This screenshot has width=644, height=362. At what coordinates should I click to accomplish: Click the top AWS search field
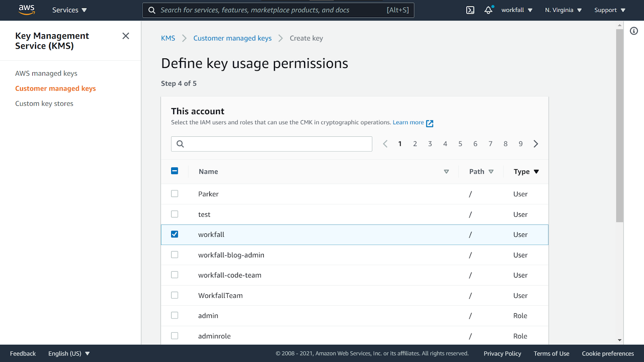pos(278,10)
